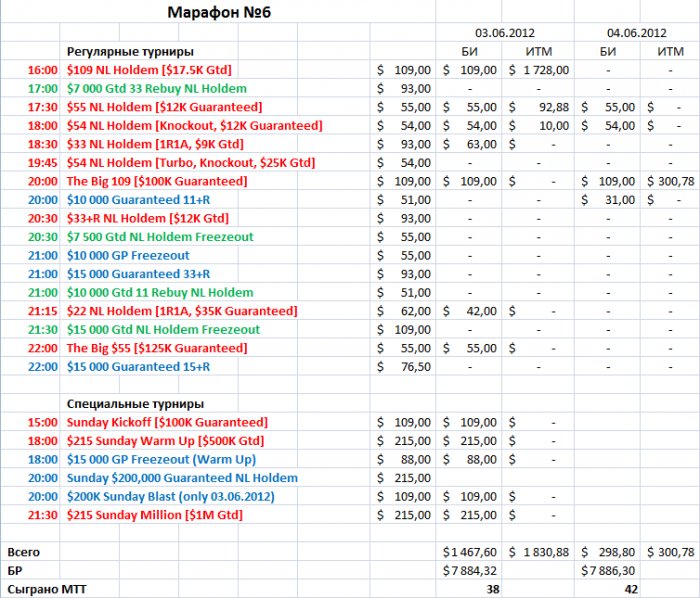Select $55 NL Holdem [$12K Guaranteed] cell
700x598 pixels.
click(164, 107)
